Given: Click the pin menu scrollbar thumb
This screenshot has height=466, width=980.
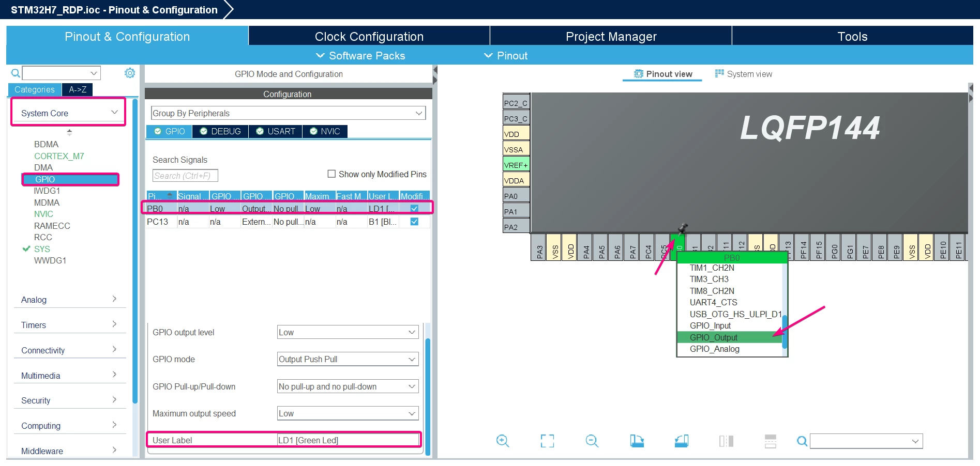Looking at the screenshot, I should (785, 332).
